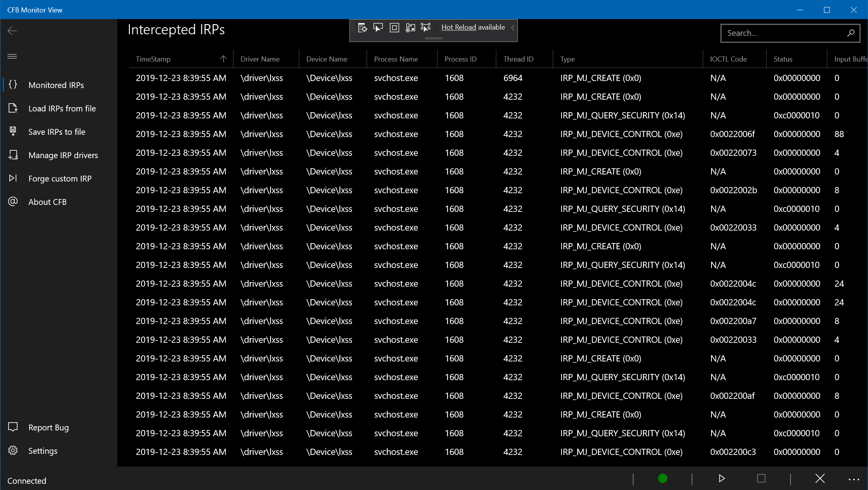Toggle Select Element debug tool
This screenshot has width=868, height=490.
378,28
